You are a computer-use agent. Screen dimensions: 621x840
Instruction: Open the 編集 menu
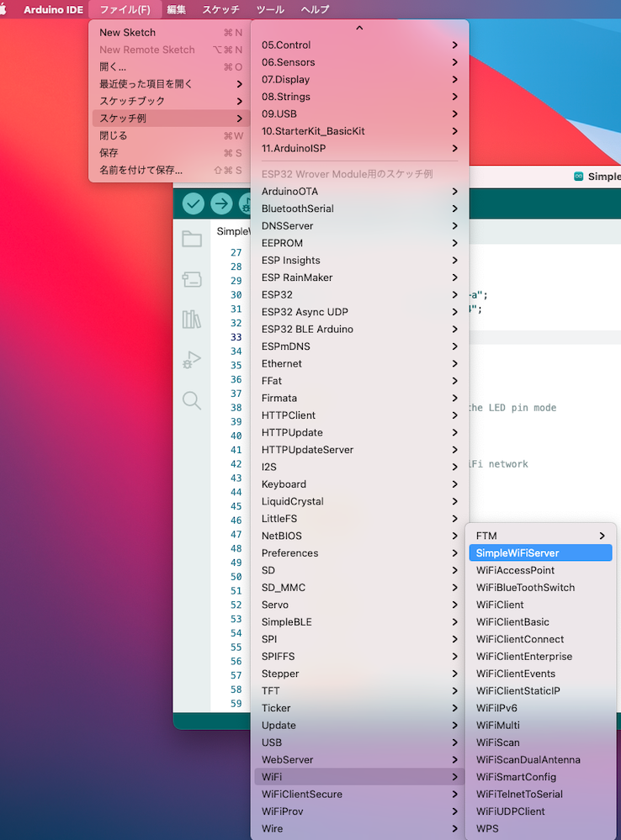176,9
